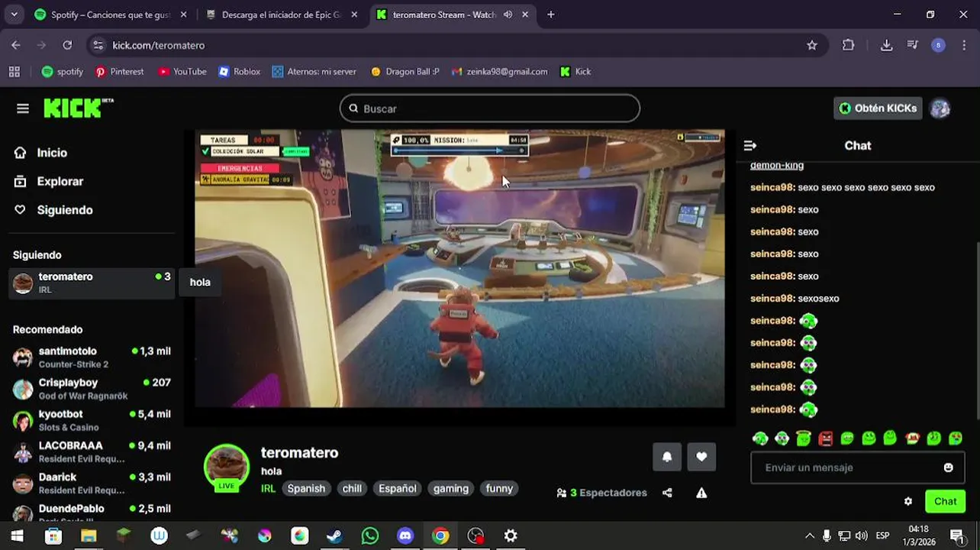Open the browser downloads icon
Viewport: 980px width, 550px height.
[886, 45]
